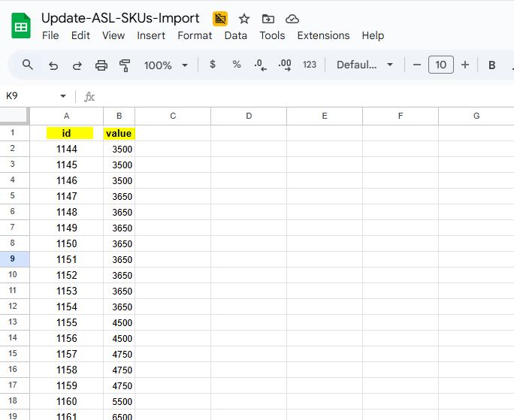Select column G header

[x=476, y=116]
